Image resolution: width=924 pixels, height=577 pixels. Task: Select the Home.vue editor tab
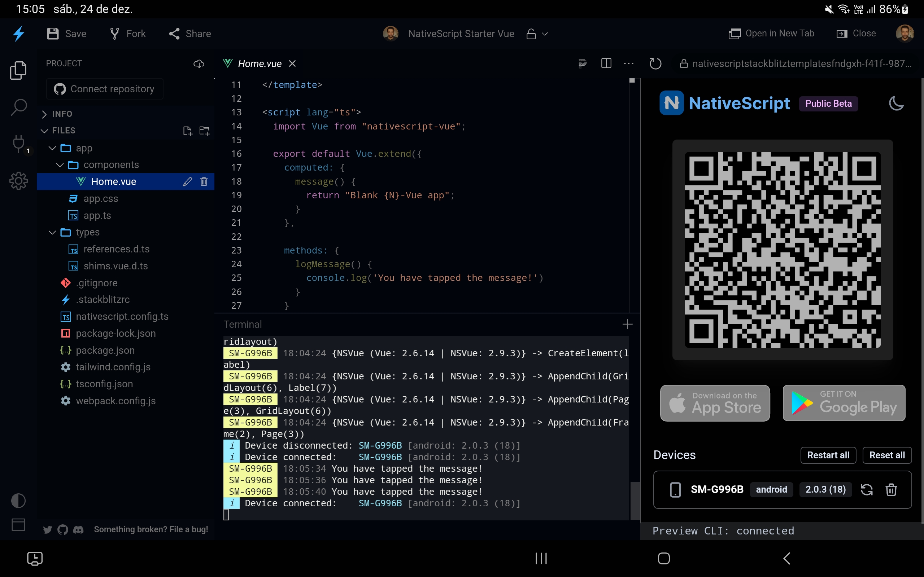click(259, 63)
